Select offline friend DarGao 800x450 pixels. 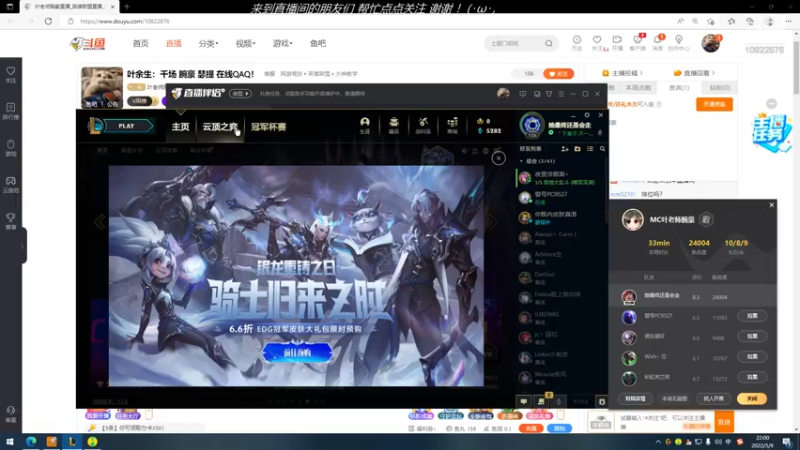coord(560,278)
